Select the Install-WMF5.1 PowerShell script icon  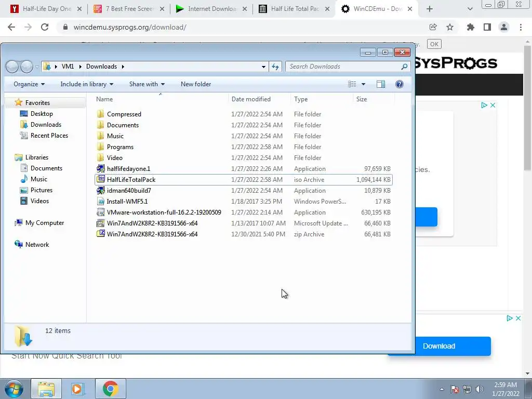click(101, 201)
